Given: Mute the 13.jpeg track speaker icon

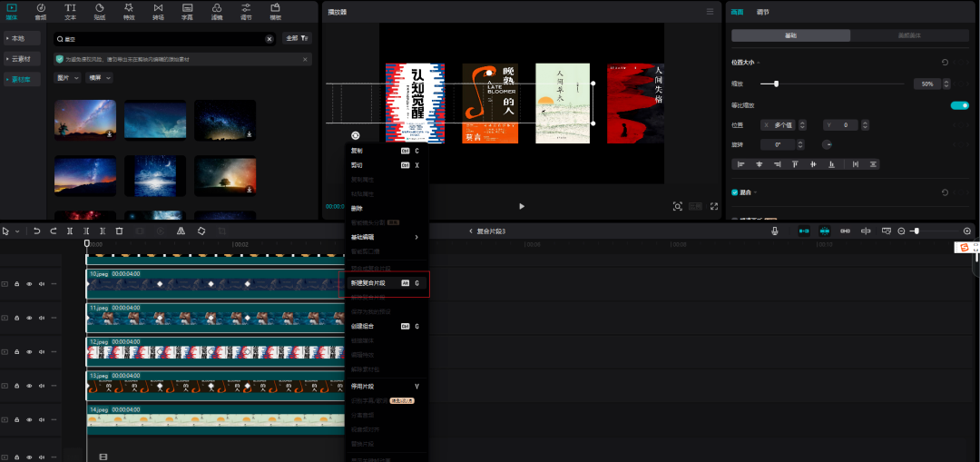Looking at the screenshot, I should (x=41, y=386).
